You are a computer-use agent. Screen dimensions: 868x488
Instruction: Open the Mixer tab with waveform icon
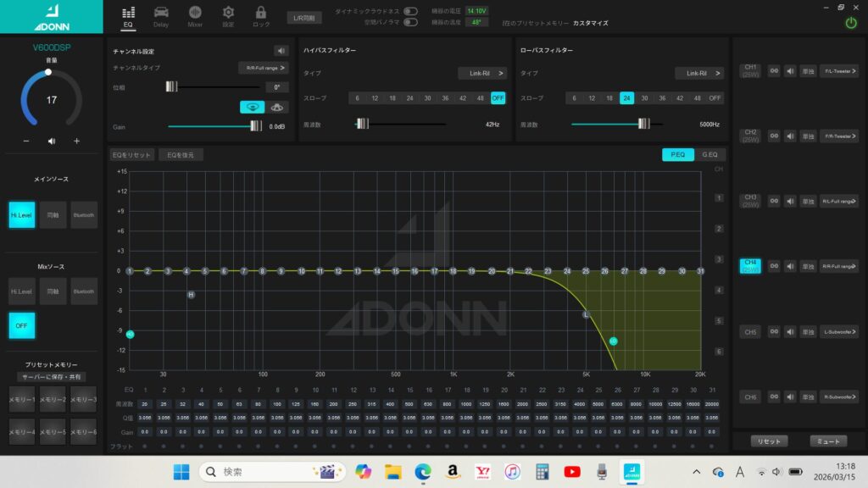(195, 15)
